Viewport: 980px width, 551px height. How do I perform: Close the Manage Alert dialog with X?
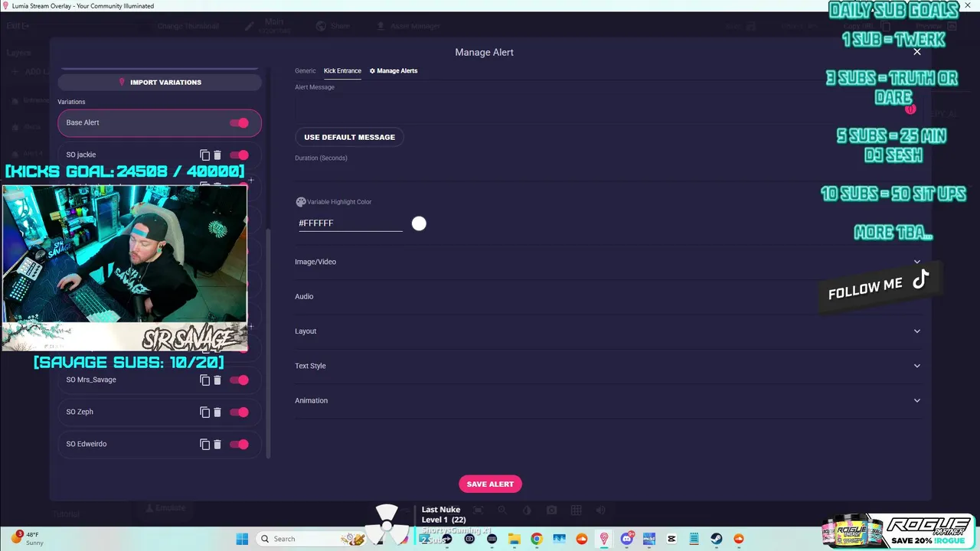pyautogui.click(x=917, y=52)
